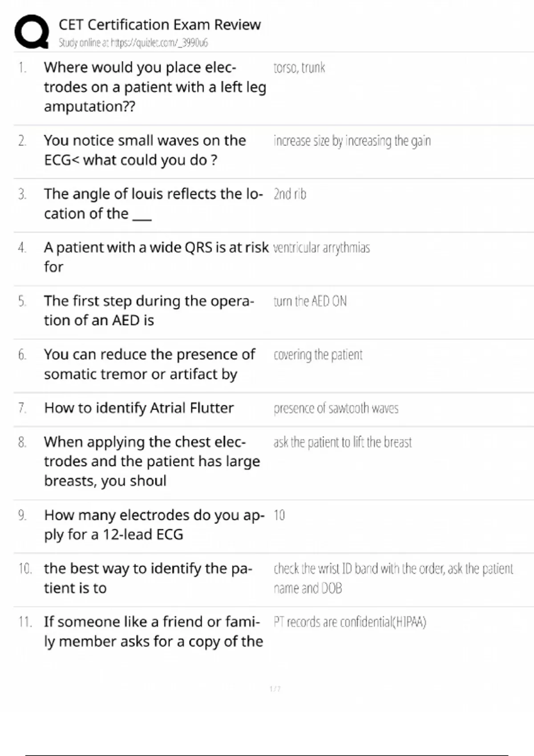
Task: Select the angle of Louis question
Action: (x=153, y=204)
